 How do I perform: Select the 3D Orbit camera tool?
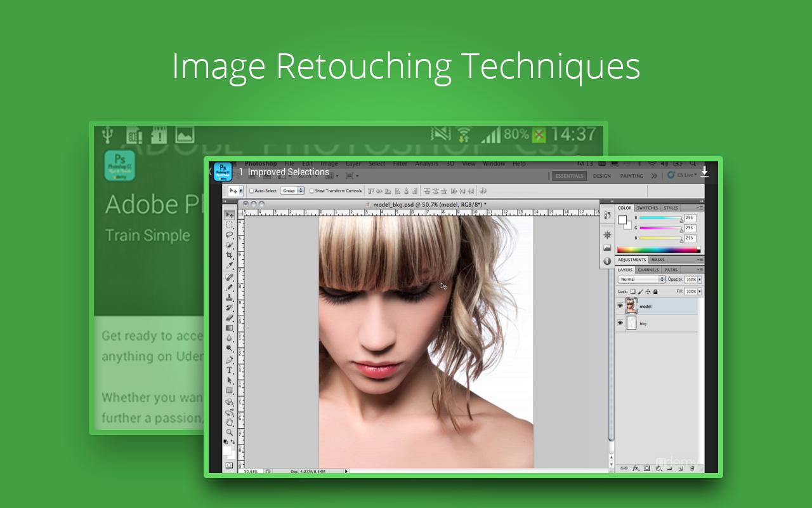click(x=229, y=412)
